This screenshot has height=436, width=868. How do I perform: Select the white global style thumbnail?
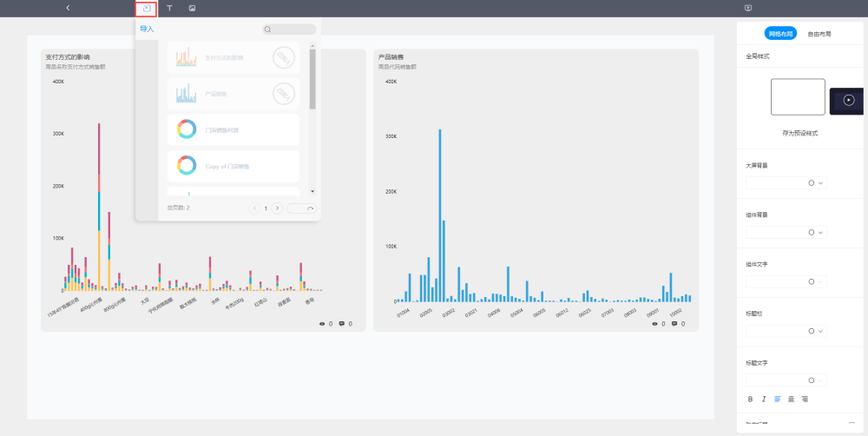click(798, 97)
